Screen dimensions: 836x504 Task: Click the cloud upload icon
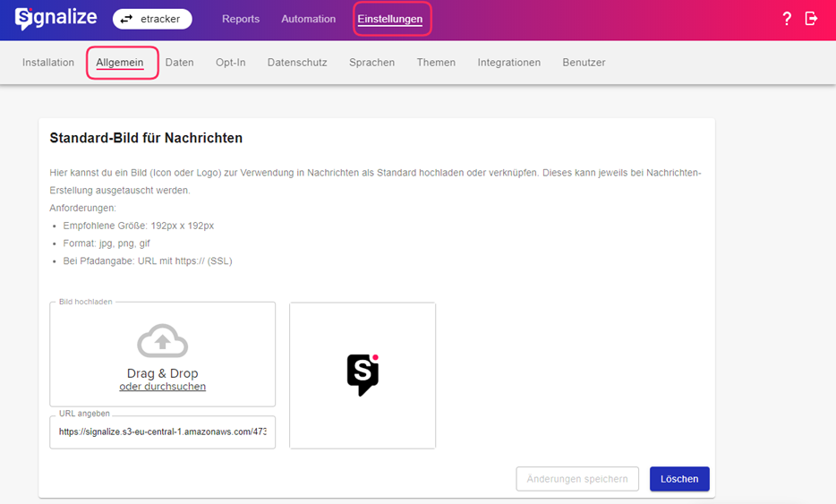click(x=163, y=341)
